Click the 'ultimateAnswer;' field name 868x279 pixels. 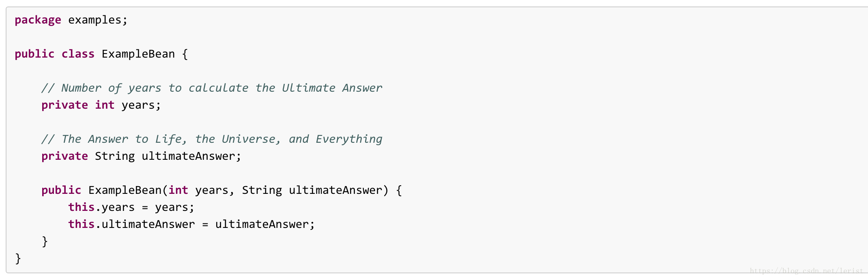(x=191, y=156)
